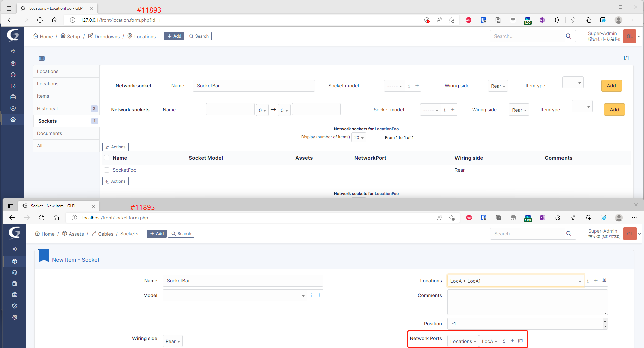The image size is (644, 348).
Task: Open Administration shield icon in top window sidebar
Action: (x=13, y=108)
